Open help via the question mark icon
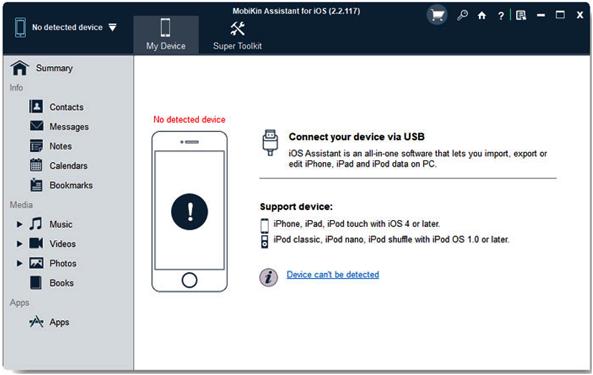Screen dimensions: 593x375 click(x=501, y=16)
